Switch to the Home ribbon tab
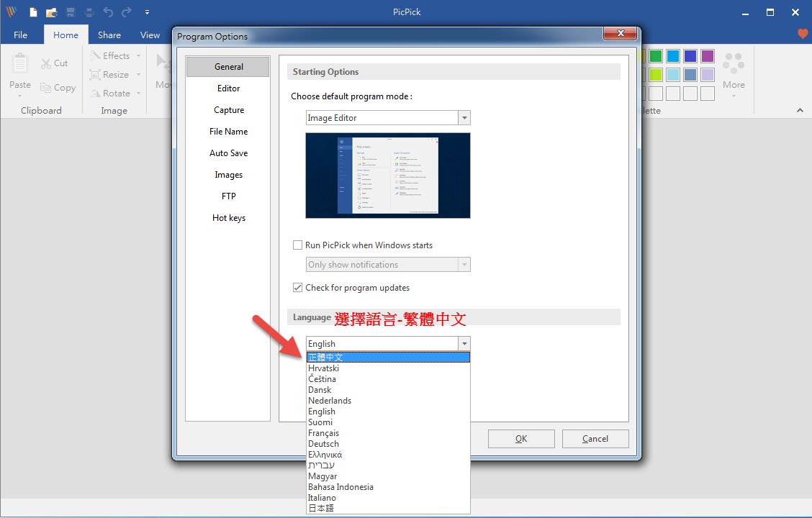The height and width of the screenshot is (518, 812). click(x=66, y=35)
